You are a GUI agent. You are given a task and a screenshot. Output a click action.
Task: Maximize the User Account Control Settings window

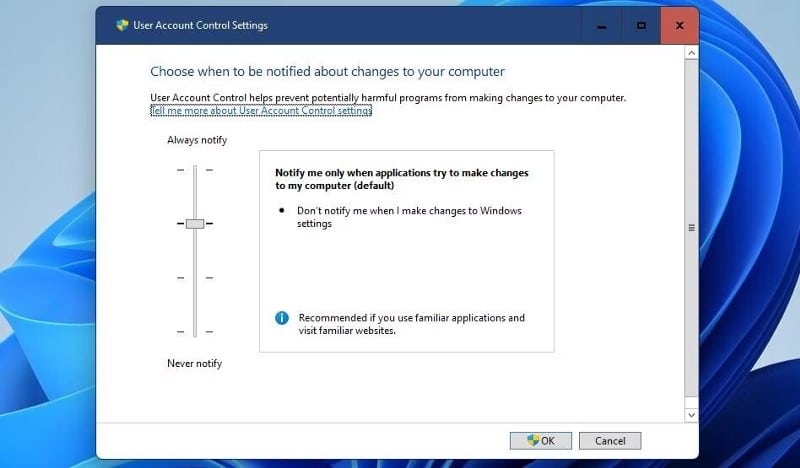[641, 26]
